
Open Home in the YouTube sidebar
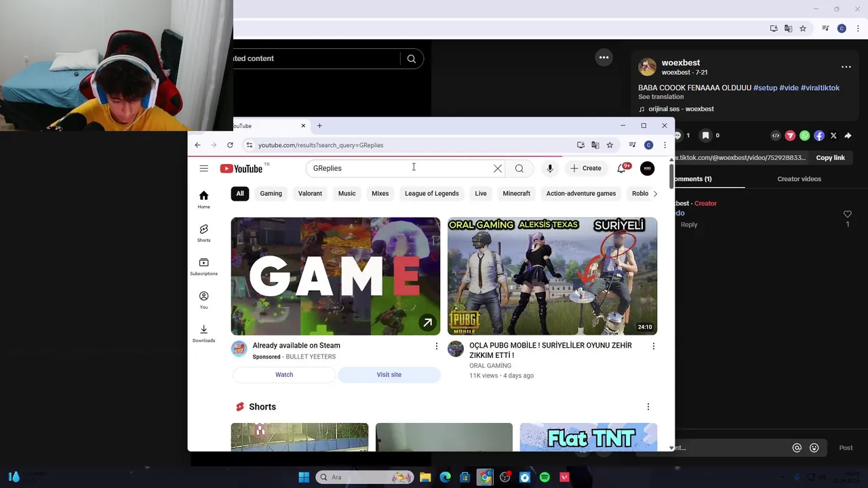point(203,199)
